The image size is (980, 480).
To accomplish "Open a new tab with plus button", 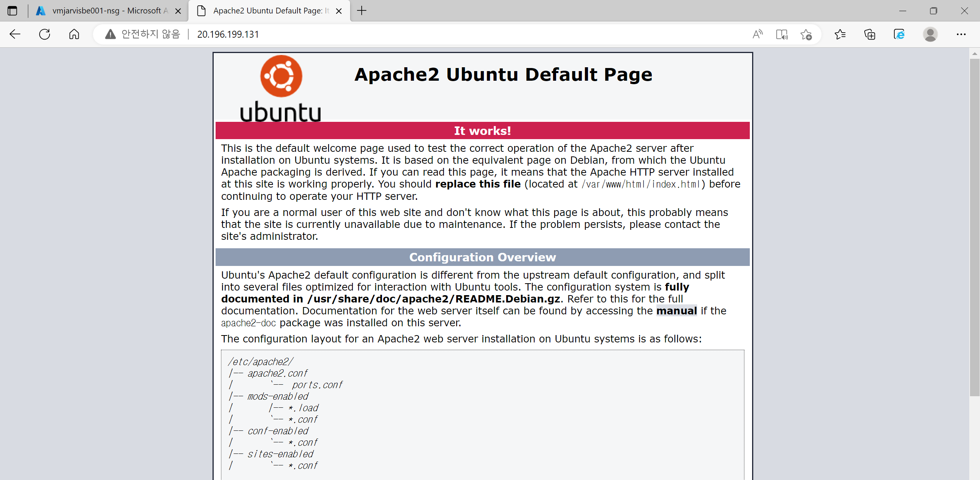I will (x=362, y=11).
